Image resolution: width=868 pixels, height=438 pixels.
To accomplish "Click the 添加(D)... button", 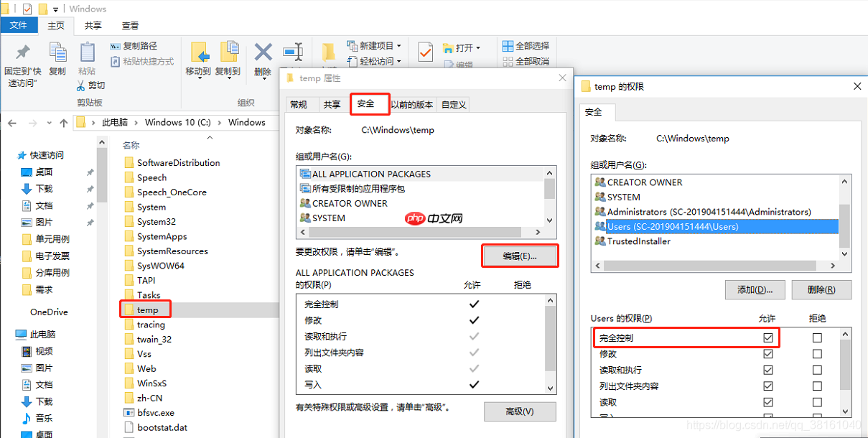I will (755, 290).
